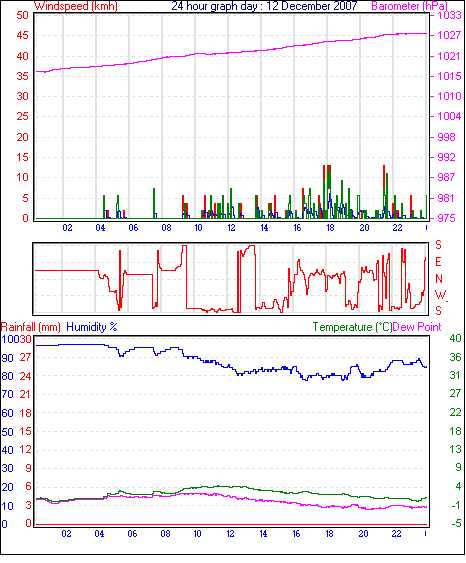Click the W wind direction label
The height and width of the screenshot is (563, 466).
point(440,295)
